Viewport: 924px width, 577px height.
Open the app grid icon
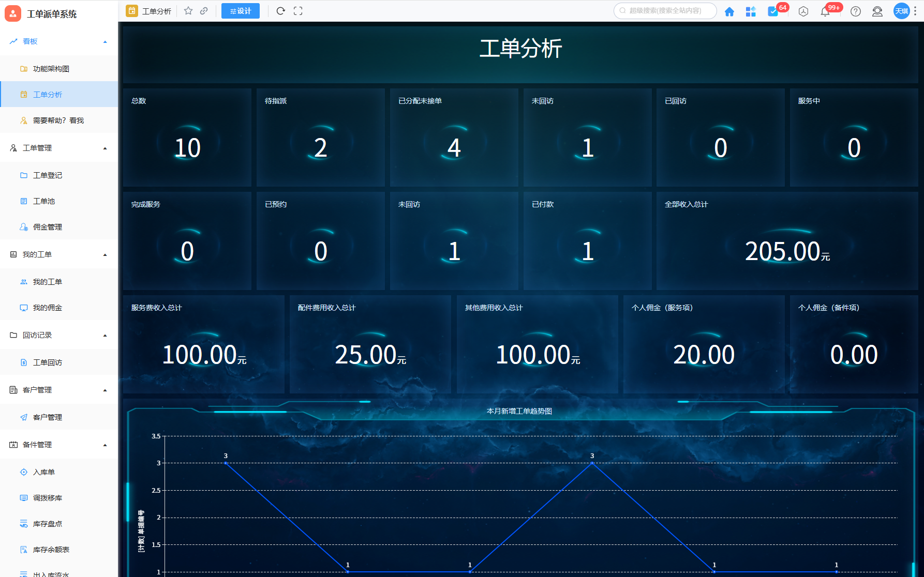(751, 11)
